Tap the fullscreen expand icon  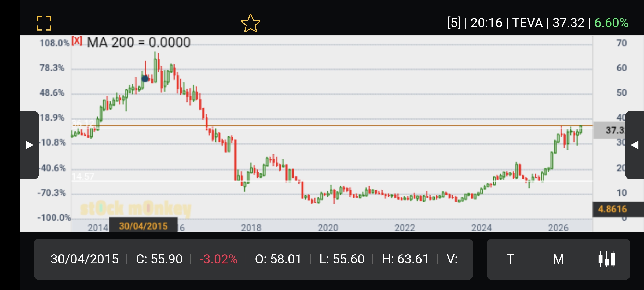click(x=44, y=23)
